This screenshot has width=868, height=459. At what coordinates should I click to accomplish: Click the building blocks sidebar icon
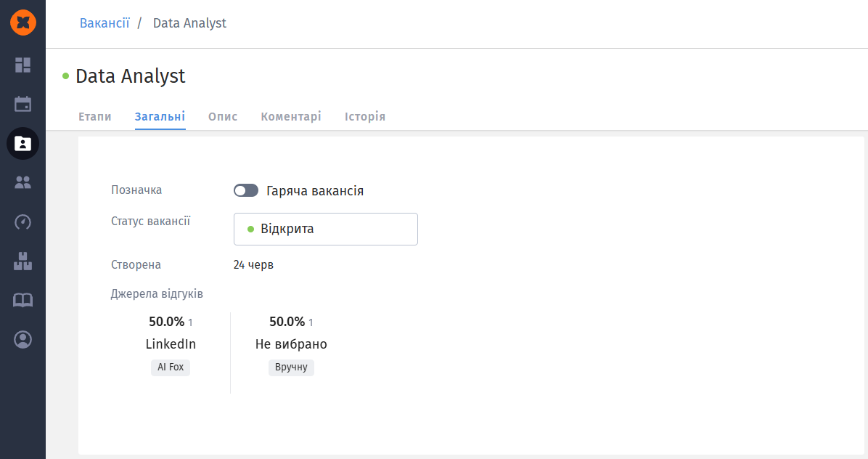23,261
